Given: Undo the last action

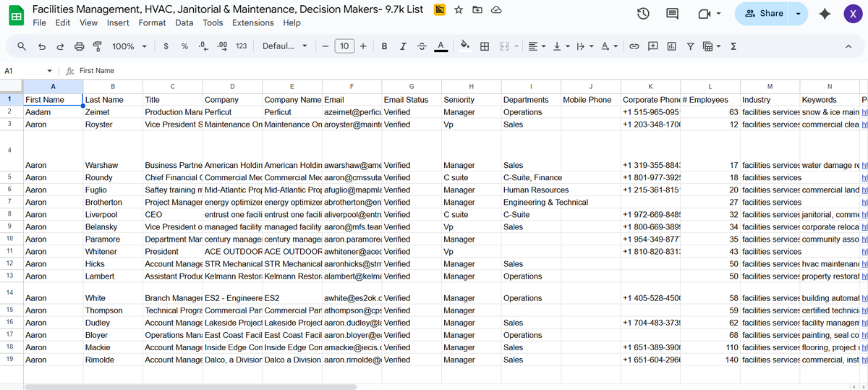Looking at the screenshot, I should [x=42, y=46].
